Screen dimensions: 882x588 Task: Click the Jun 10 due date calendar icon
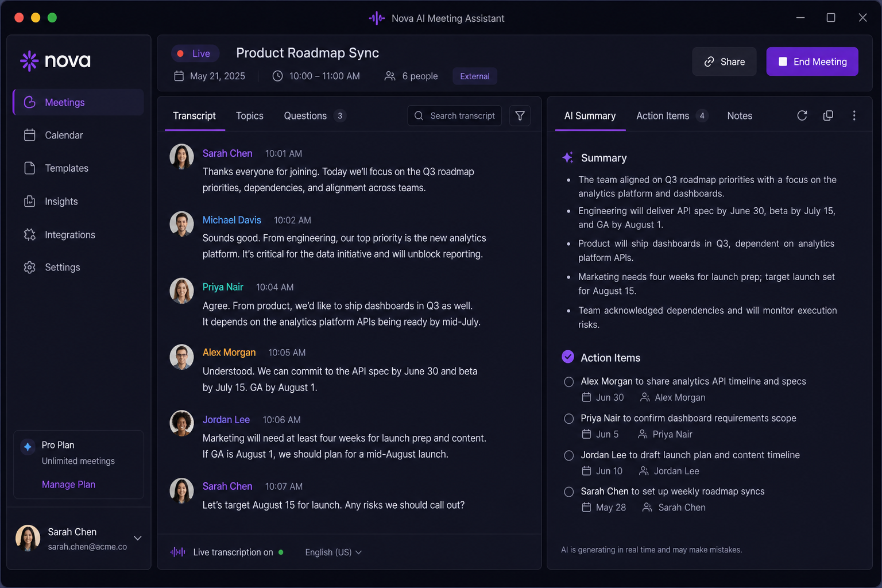tap(586, 471)
